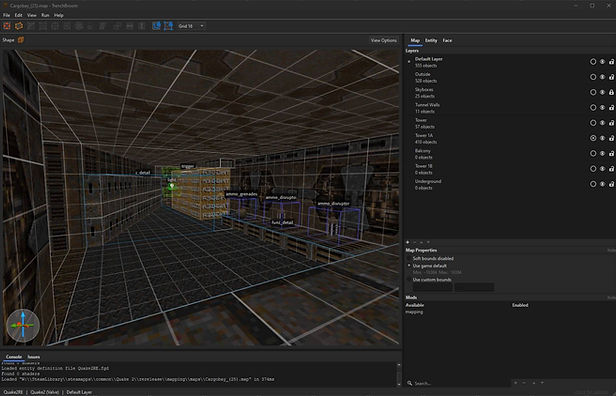616x396 pixels.
Task: Choose the Face tool
Action: click(x=67, y=26)
